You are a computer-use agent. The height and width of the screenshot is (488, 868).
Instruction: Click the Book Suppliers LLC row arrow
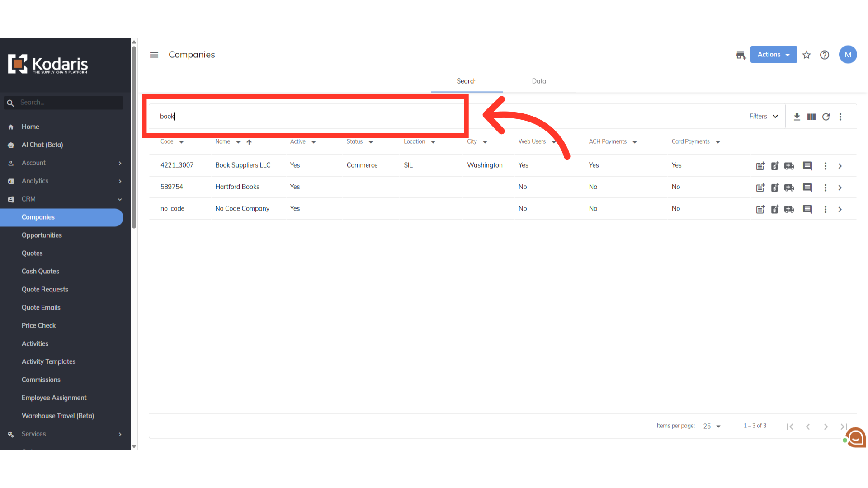[840, 166]
